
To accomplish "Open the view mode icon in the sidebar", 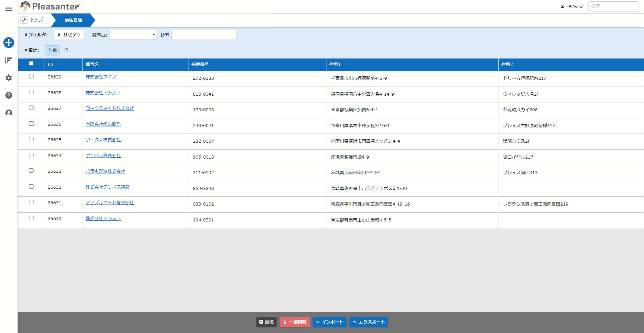I will pyautogui.click(x=9, y=60).
